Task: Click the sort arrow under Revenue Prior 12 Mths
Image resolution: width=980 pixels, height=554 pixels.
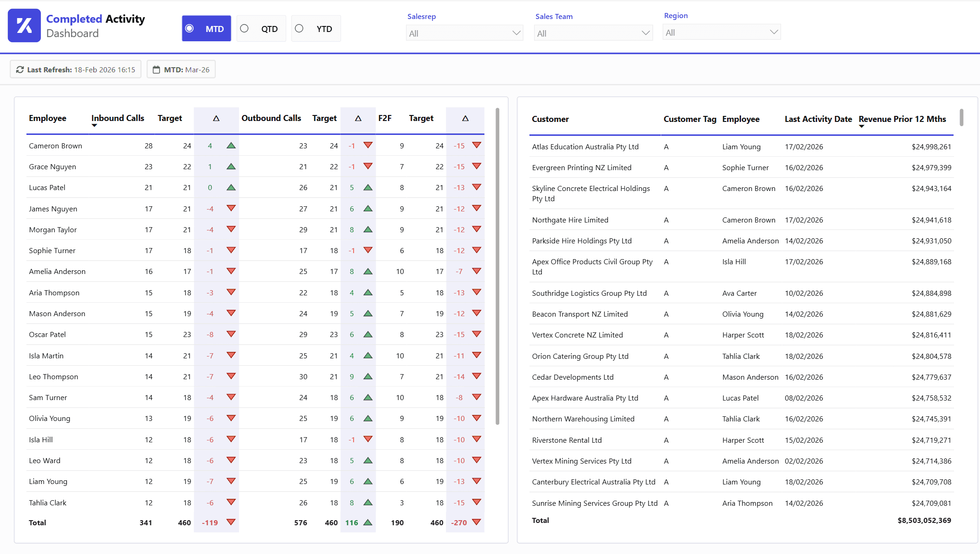Action: pos(862,127)
